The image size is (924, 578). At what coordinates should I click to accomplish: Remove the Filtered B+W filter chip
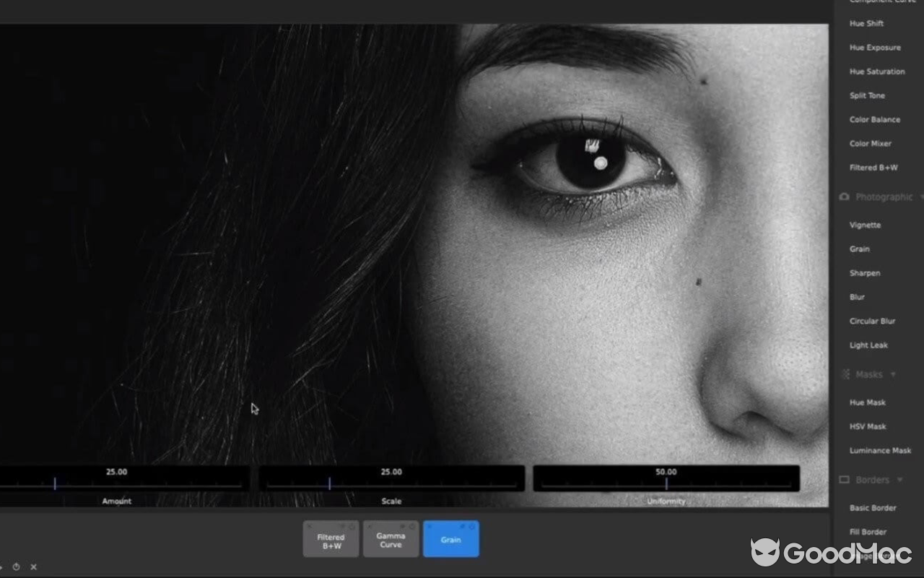coord(309,526)
